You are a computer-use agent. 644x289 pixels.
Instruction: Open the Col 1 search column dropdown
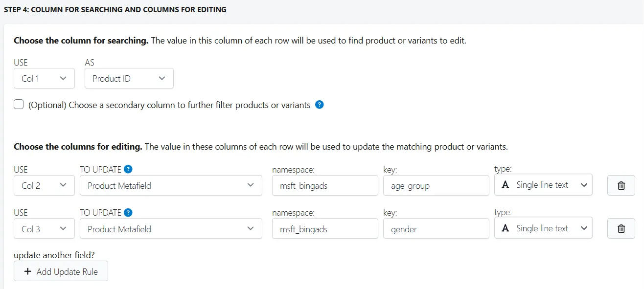click(44, 78)
